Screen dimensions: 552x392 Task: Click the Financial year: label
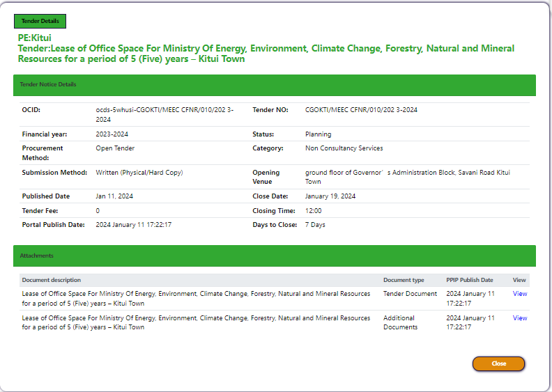(45, 134)
